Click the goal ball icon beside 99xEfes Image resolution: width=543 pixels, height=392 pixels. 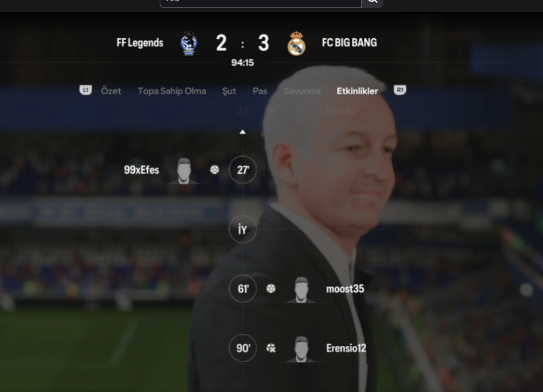click(x=214, y=170)
